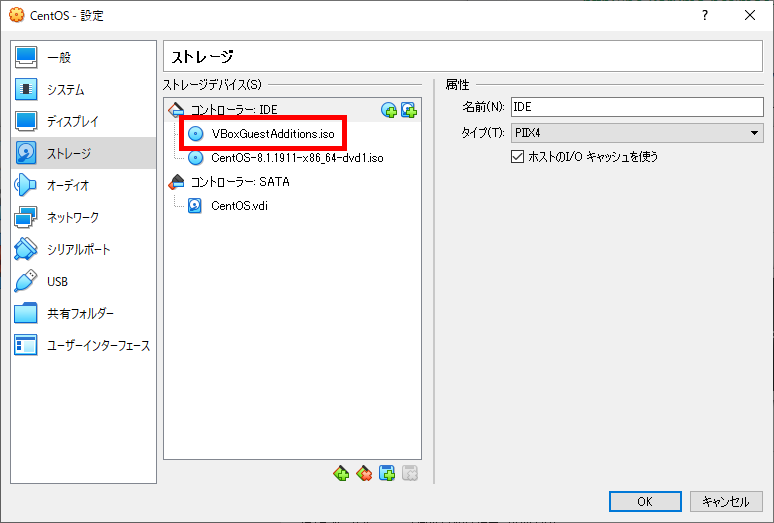Click the CentOS.vdi hard disk icon
Viewport: 774px width, 523px height.
tap(195, 206)
